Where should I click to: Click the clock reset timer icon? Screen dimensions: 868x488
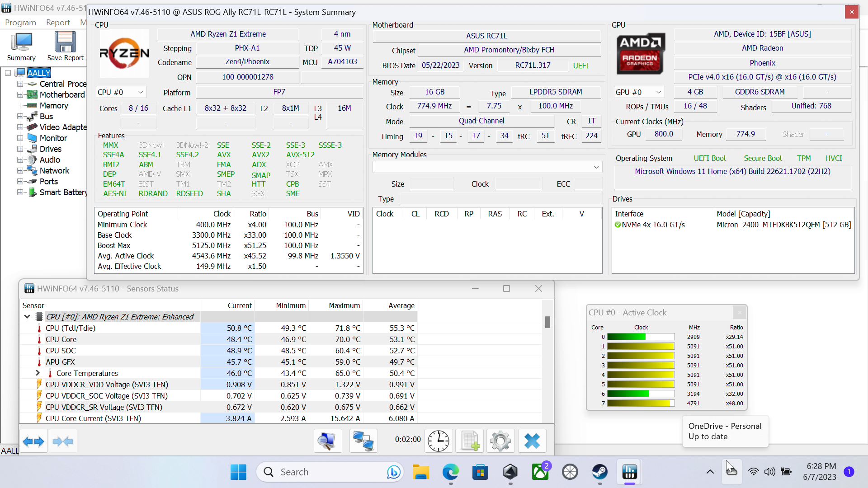coord(438,441)
